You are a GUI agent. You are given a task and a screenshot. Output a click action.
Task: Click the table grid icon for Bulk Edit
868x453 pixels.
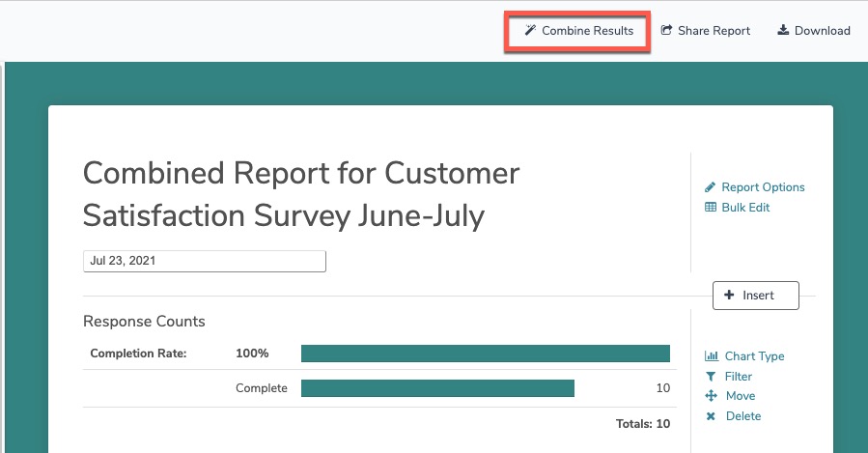coord(711,208)
